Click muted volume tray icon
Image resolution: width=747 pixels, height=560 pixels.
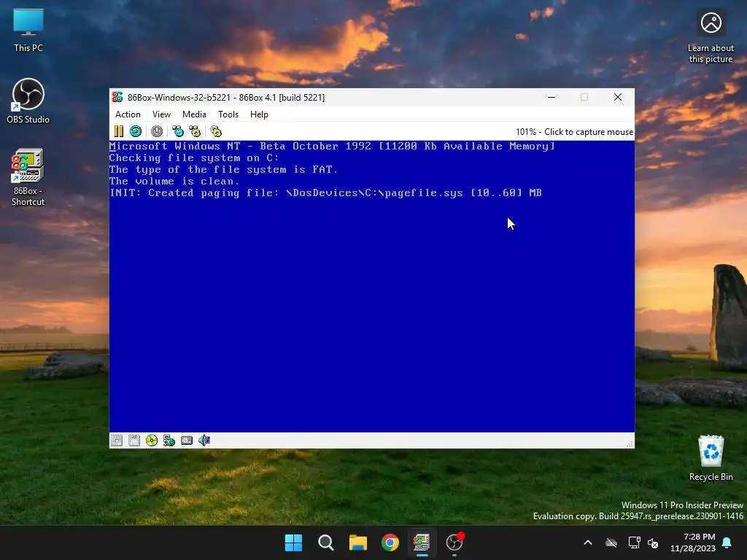click(653, 542)
